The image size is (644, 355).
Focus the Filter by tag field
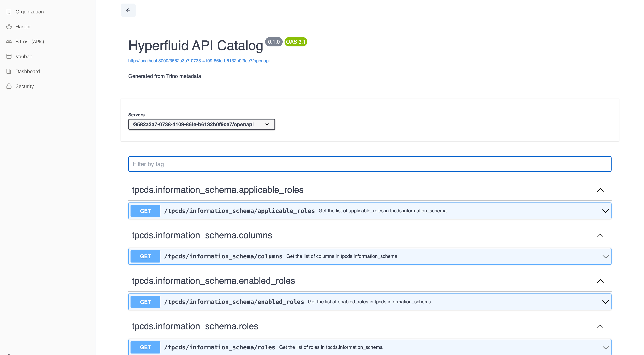coord(370,164)
